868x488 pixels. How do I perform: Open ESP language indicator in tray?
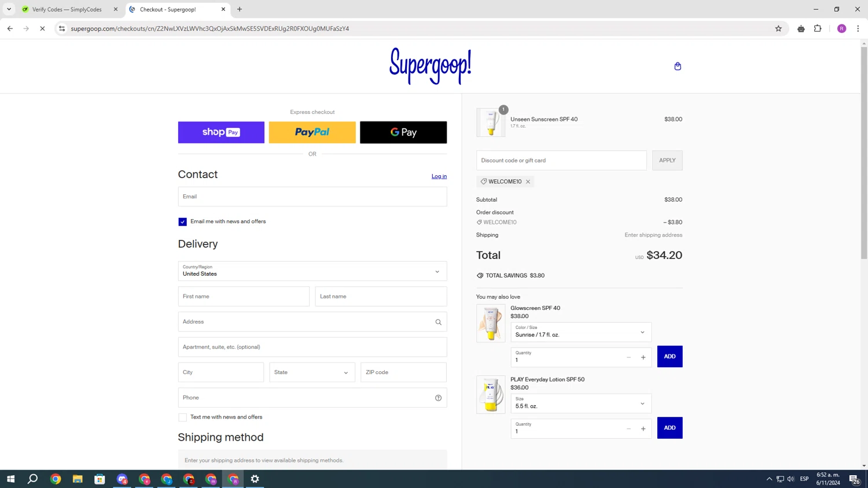click(804, 479)
